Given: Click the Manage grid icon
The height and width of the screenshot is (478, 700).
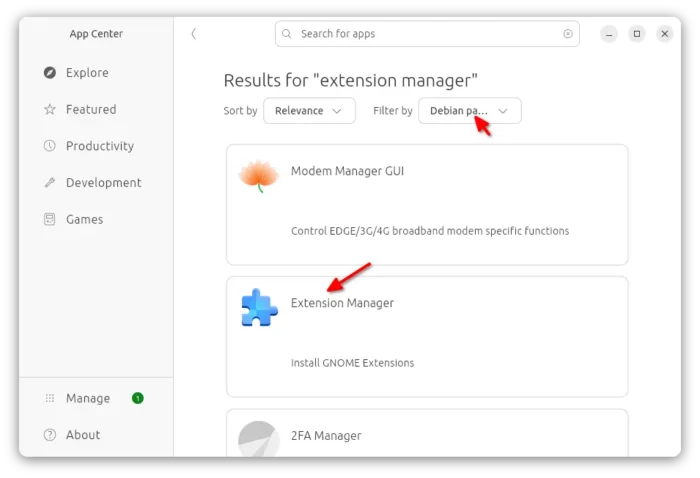Looking at the screenshot, I should 50,398.
